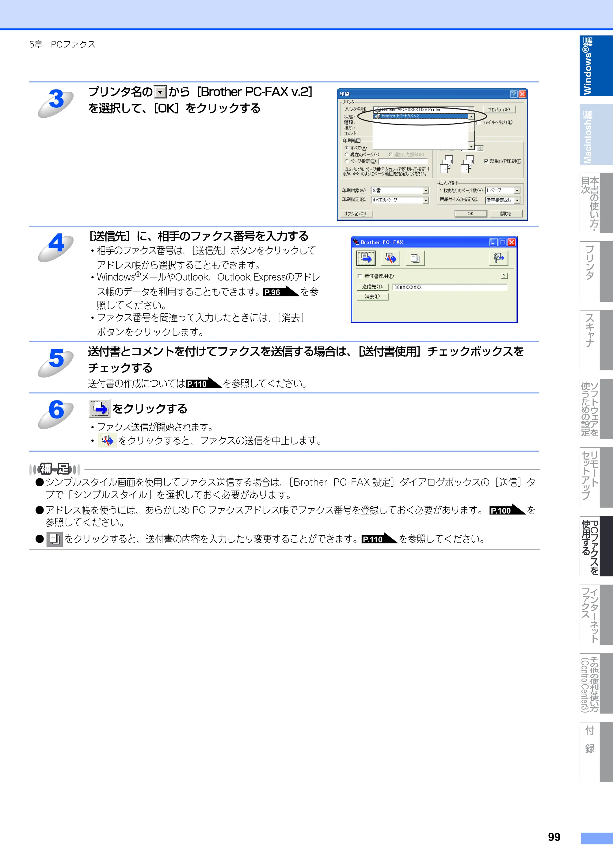Click the cancel fax sending icon in PC-FAX window

(390, 258)
